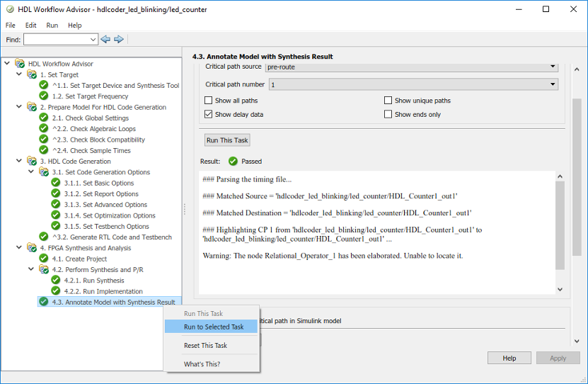
Task: Click the folder icon for HDL Code Generation
Action: [32, 162]
